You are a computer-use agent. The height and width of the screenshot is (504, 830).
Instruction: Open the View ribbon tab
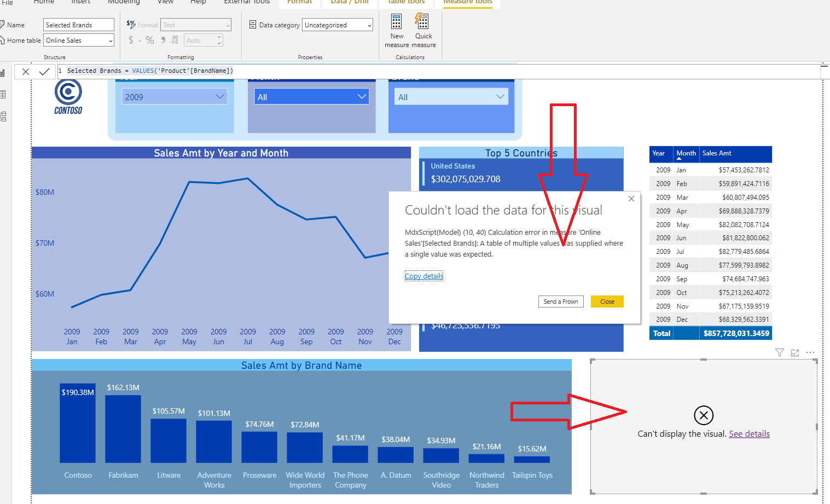165,2
